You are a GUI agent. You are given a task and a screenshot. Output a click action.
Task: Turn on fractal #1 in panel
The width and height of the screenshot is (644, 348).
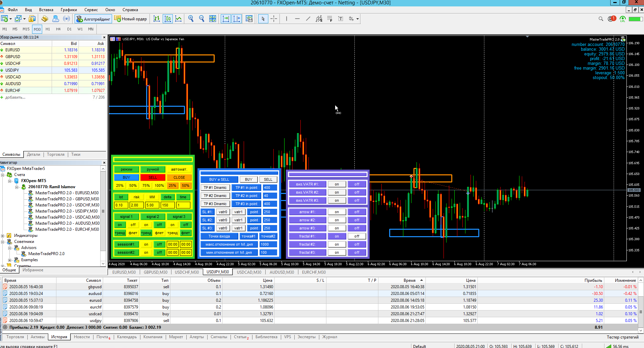337,236
